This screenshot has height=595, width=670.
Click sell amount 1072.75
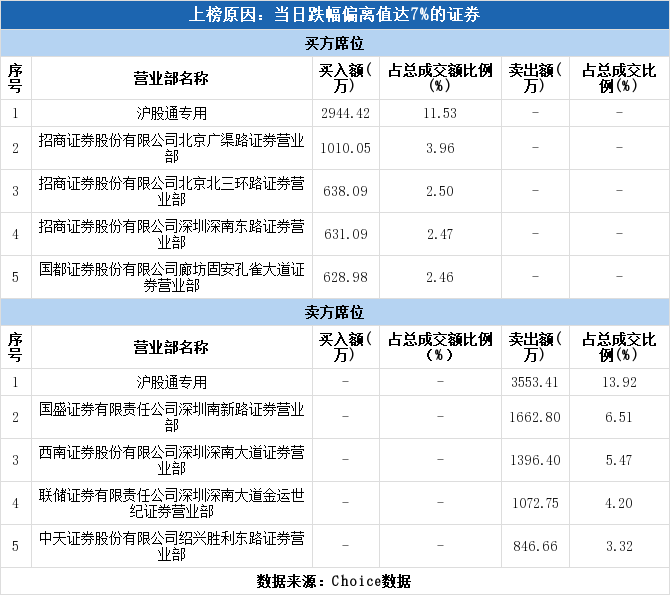pos(535,503)
